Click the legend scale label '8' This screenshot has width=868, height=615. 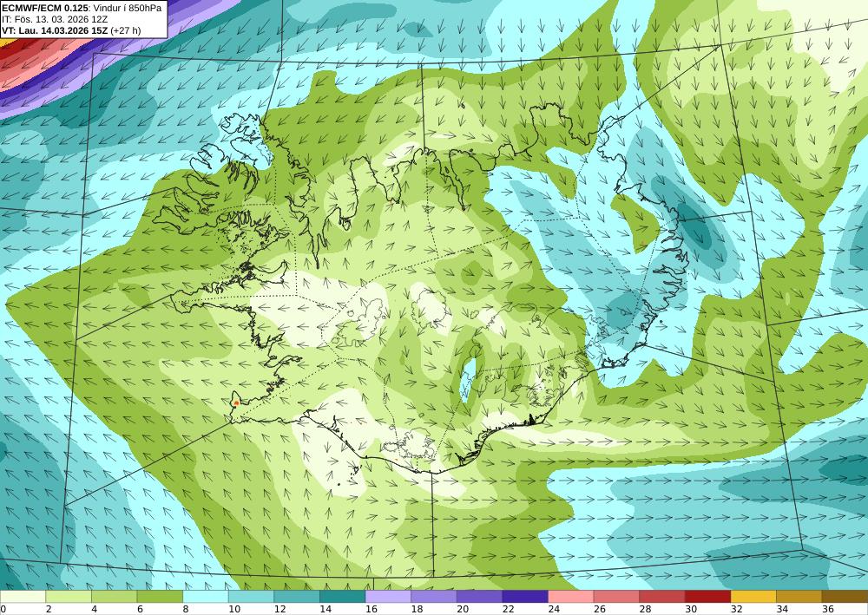[x=186, y=609]
